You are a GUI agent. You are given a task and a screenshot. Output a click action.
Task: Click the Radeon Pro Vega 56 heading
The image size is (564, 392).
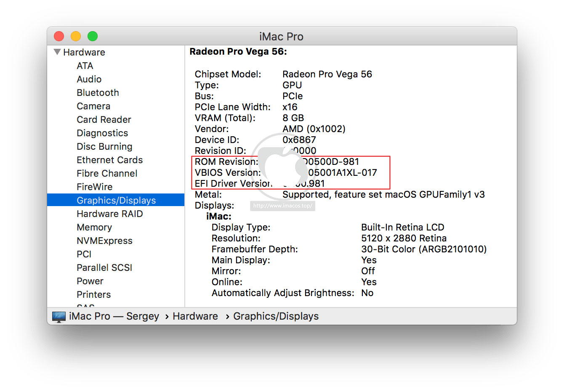click(238, 52)
